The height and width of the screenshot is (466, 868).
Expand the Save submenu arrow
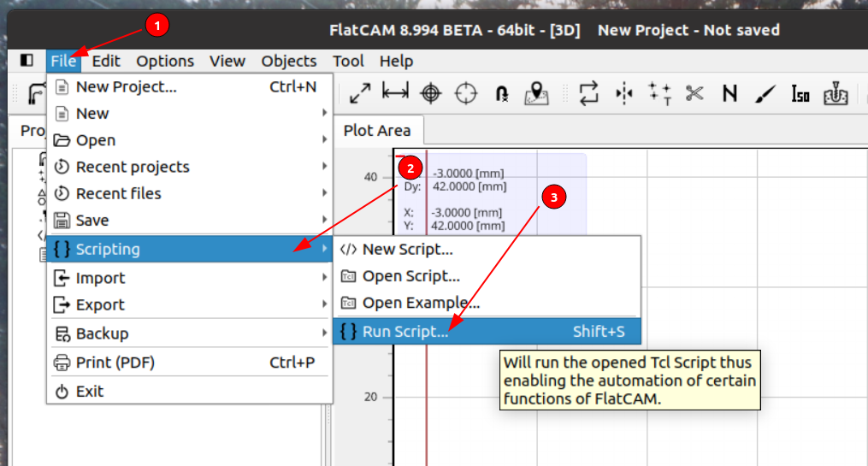click(324, 220)
